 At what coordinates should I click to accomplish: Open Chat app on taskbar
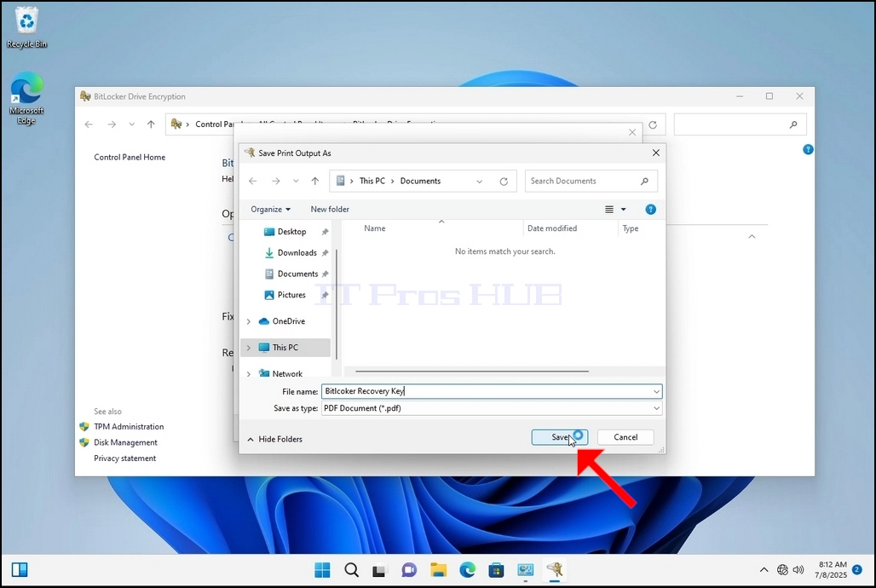pos(409,570)
